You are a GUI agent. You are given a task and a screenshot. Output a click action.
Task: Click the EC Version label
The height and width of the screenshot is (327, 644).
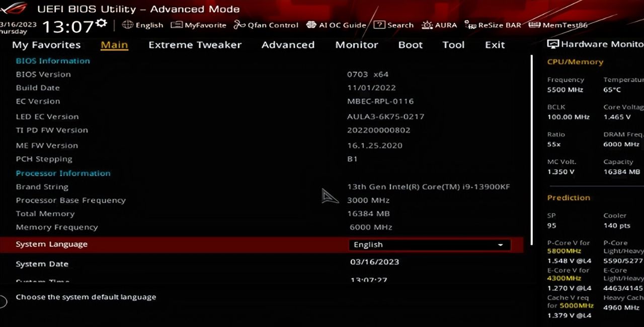click(x=38, y=101)
